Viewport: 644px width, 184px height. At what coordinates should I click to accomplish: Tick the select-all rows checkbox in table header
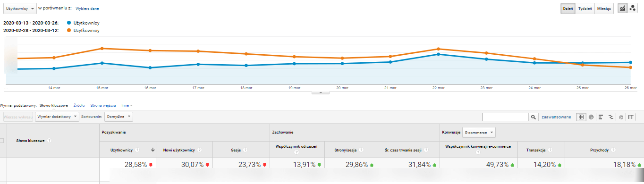click(x=1, y=140)
